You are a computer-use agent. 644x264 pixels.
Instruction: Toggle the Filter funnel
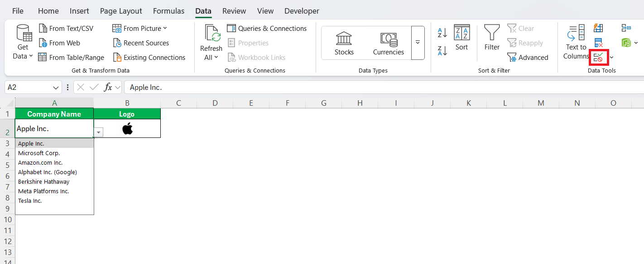point(492,37)
